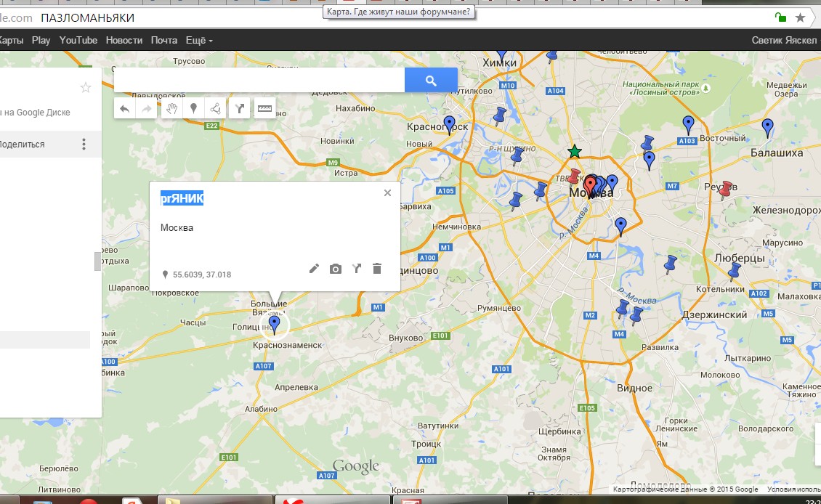Viewport: 821px width, 504px height.
Task: Open YouTube from Google top bar
Action: (x=78, y=41)
